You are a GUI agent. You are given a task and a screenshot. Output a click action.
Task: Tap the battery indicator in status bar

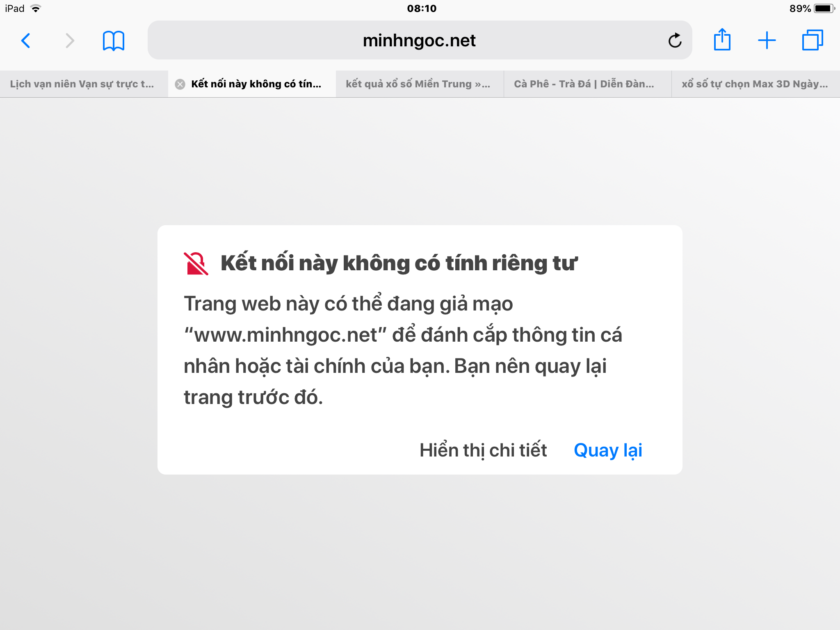coord(823,9)
